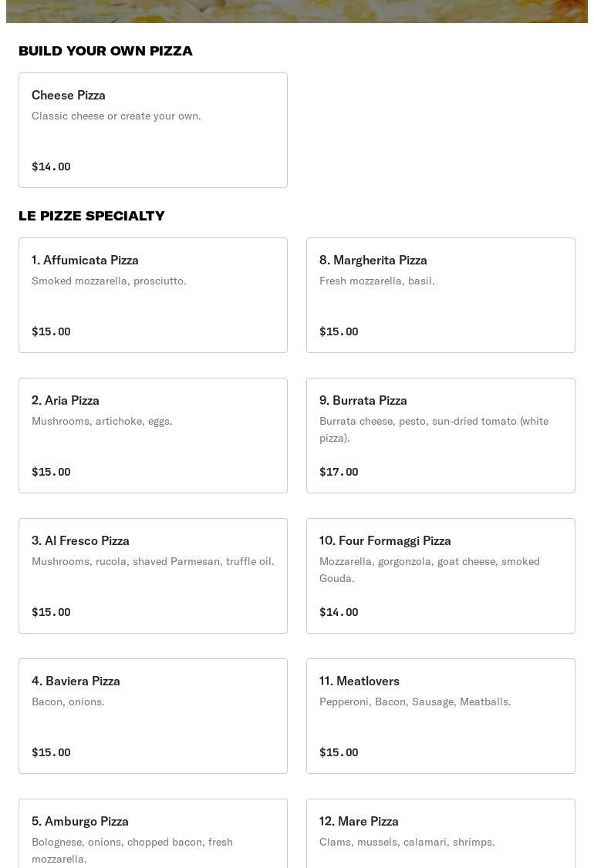The height and width of the screenshot is (868, 594).
Task: Click the "Pepperoni, Bacon, Sausage, Meatballs." description
Action: click(415, 701)
